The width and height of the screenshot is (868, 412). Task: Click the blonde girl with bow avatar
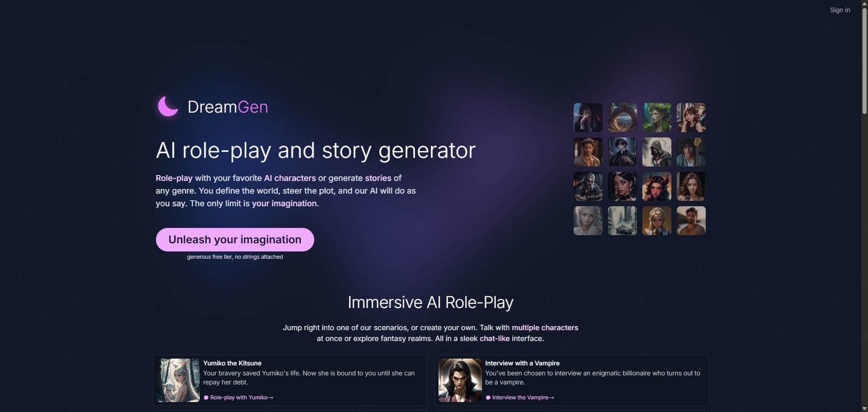pos(656,221)
